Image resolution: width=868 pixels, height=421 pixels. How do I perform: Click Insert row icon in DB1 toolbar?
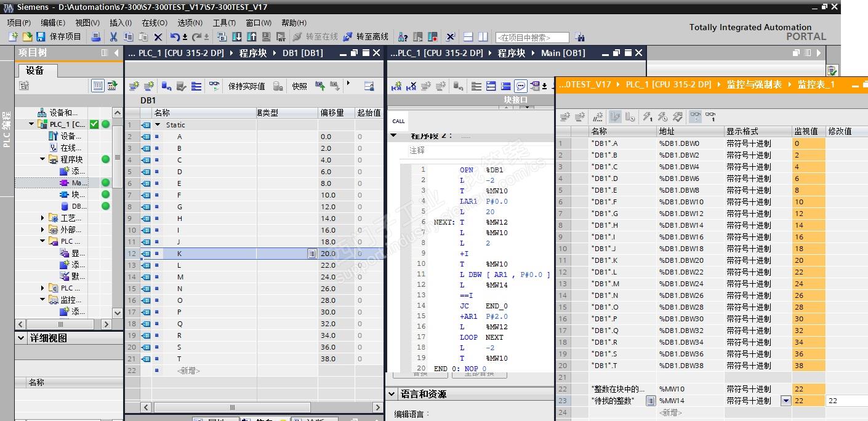(x=134, y=86)
